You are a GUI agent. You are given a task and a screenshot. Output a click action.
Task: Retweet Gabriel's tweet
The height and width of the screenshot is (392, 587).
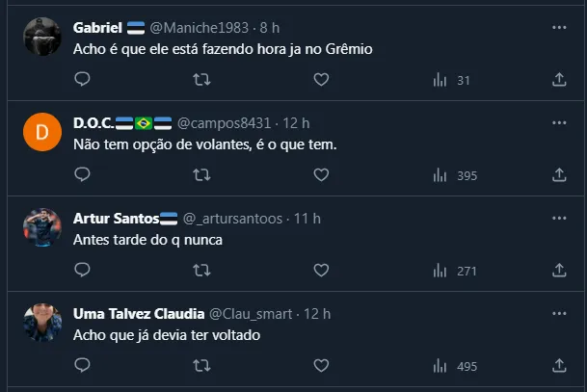[x=202, y=80]
